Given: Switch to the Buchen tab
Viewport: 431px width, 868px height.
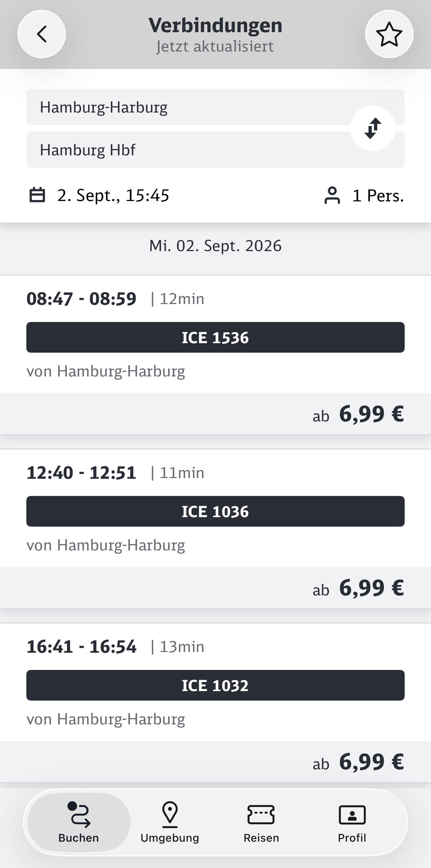Looking at the screenshot, I should click(79, 822).
